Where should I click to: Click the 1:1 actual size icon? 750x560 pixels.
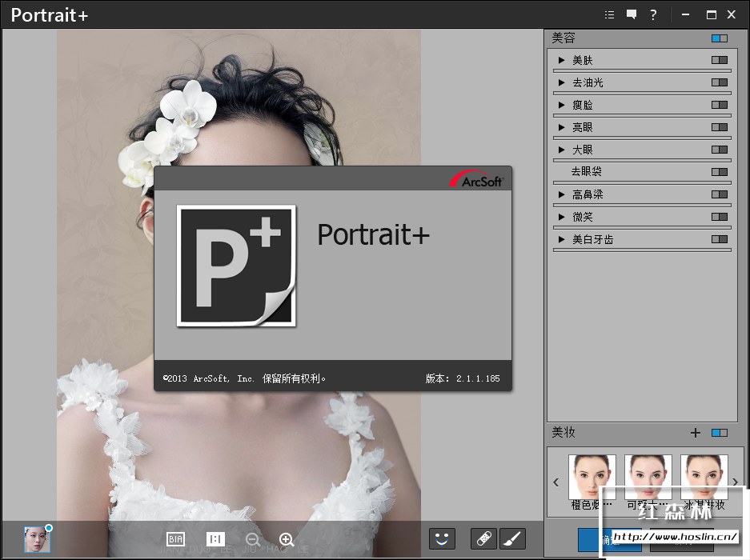click(x=215, y=539)
